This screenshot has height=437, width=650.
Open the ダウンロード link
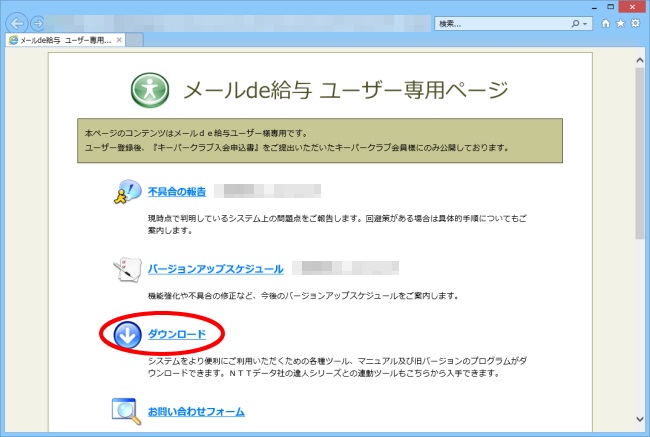pyautogui.click(x=177, y=334)
